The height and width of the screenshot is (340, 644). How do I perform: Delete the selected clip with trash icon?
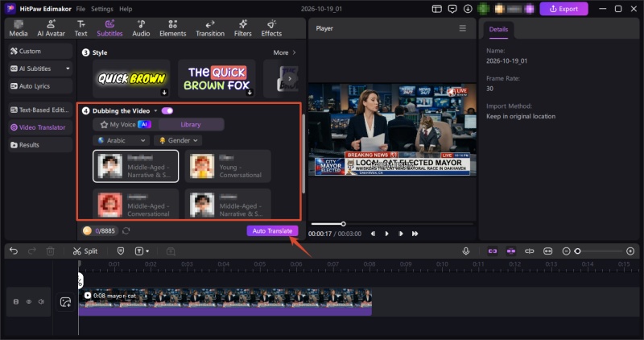50,251
